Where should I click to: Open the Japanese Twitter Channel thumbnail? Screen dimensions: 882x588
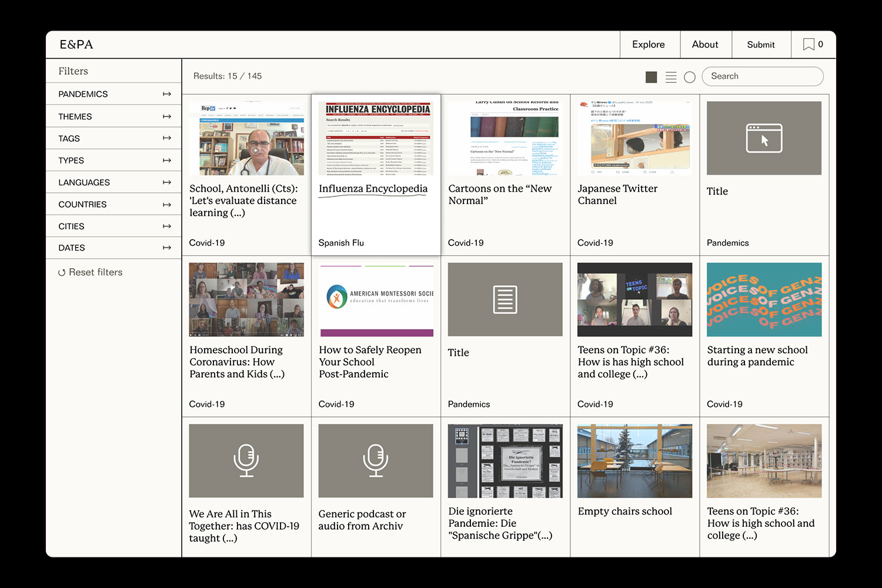click(634, 138)
